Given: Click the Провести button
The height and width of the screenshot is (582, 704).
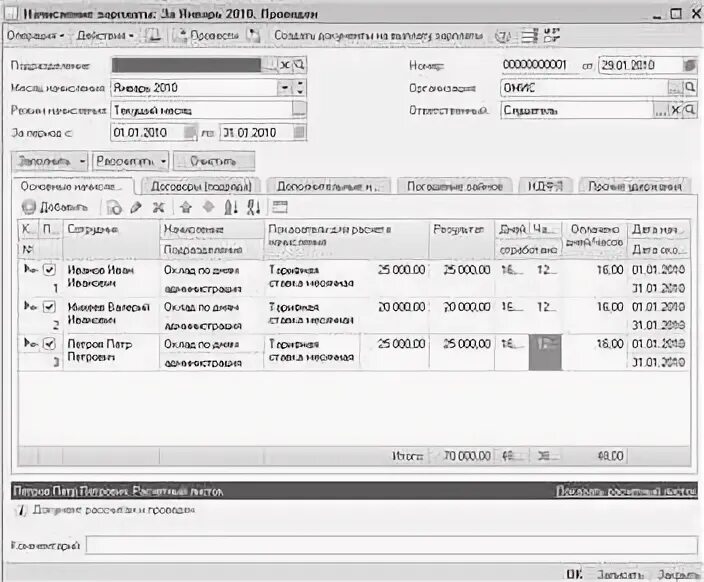Looking at the screenshot, I should (x=209, y=35).
